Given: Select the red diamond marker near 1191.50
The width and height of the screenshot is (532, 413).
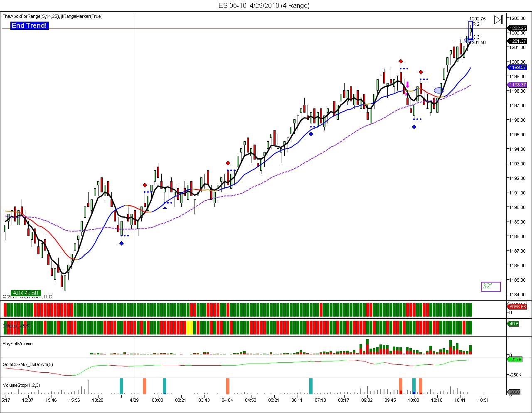Looking at the screenshot, I should 145,185.
